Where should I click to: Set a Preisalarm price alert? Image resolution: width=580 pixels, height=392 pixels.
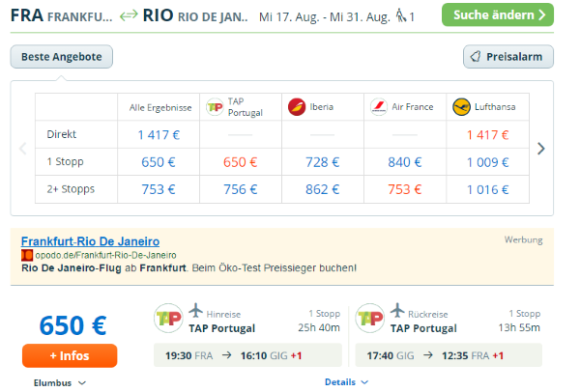(x=508, y=57)
